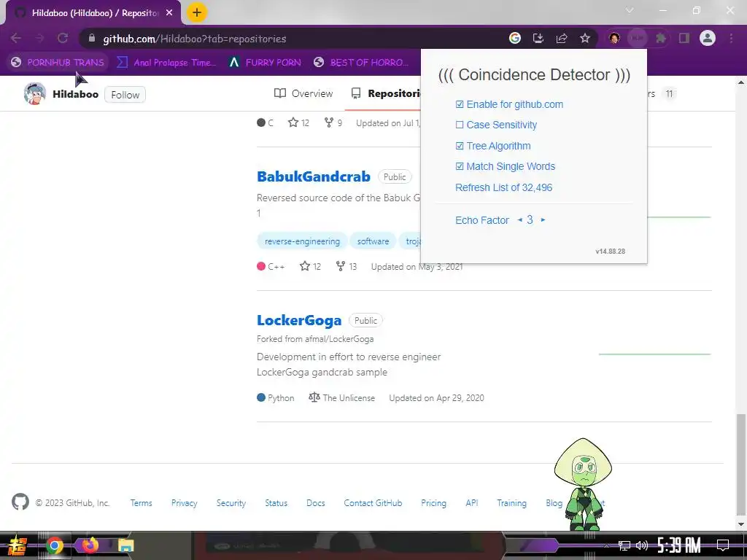Open the Privacy footer link
747x560 pixels.
(x=184, y=503)
